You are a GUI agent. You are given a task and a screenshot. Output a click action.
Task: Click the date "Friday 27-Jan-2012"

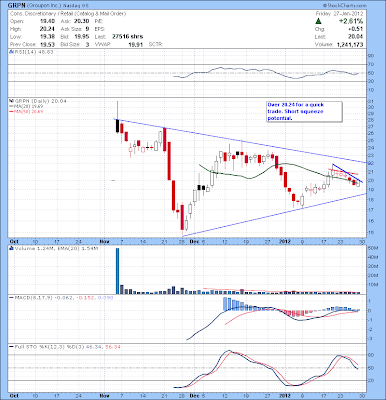tap(340, 14)
